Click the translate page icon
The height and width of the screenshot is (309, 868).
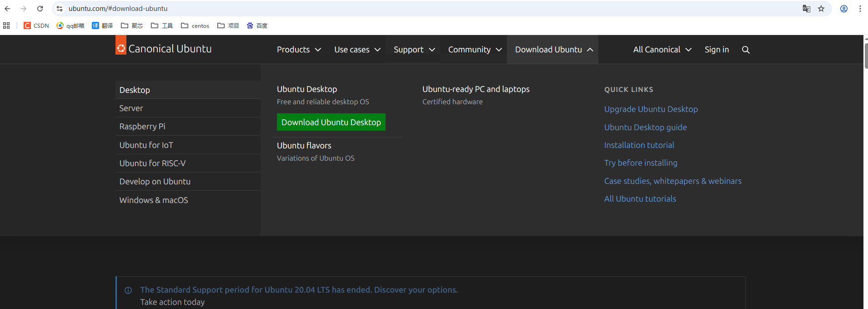806,9
